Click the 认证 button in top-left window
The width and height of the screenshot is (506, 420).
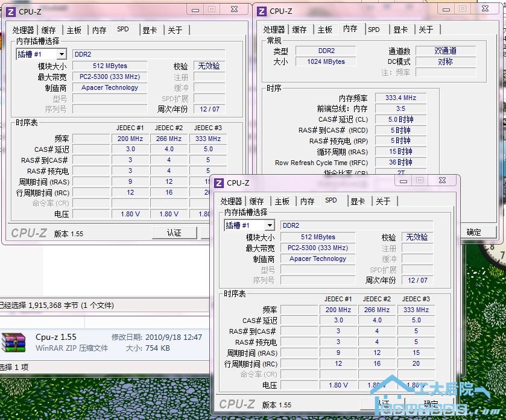pyautogui.click(x=174, y=233)
